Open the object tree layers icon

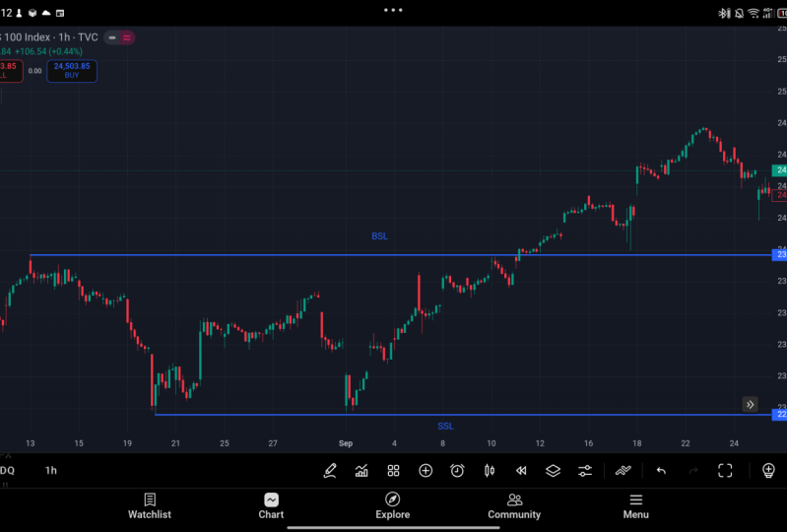(x=553, y=470)
